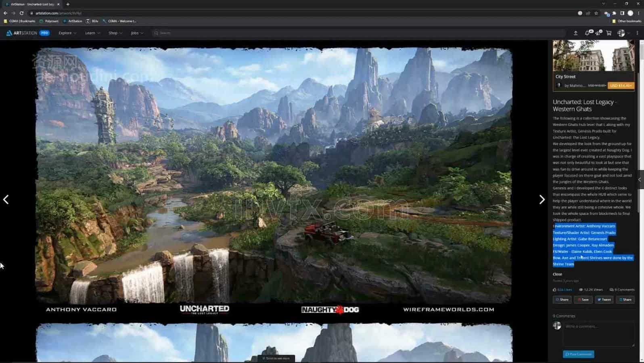Click the Scroll to see more hint
The height and width of the screenshot is (363, 644).
tap(276, 358)
